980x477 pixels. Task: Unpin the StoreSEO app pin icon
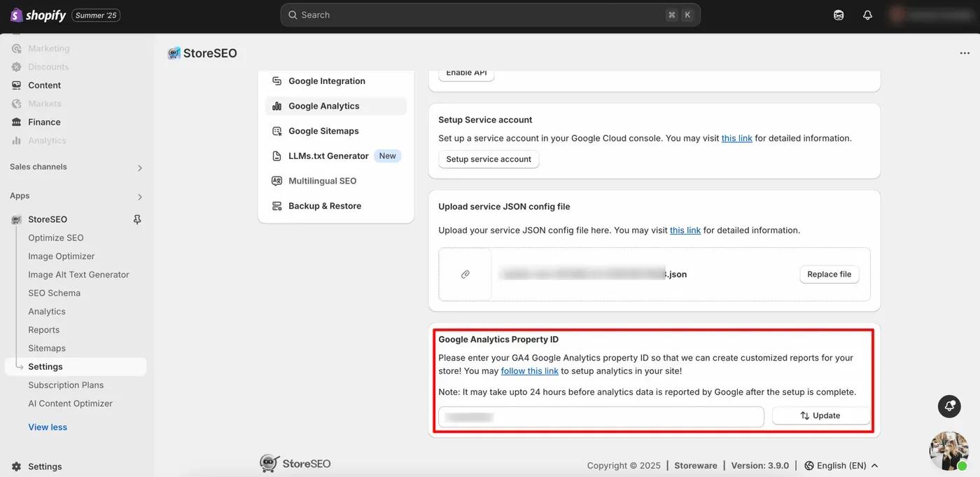[137, 219]
